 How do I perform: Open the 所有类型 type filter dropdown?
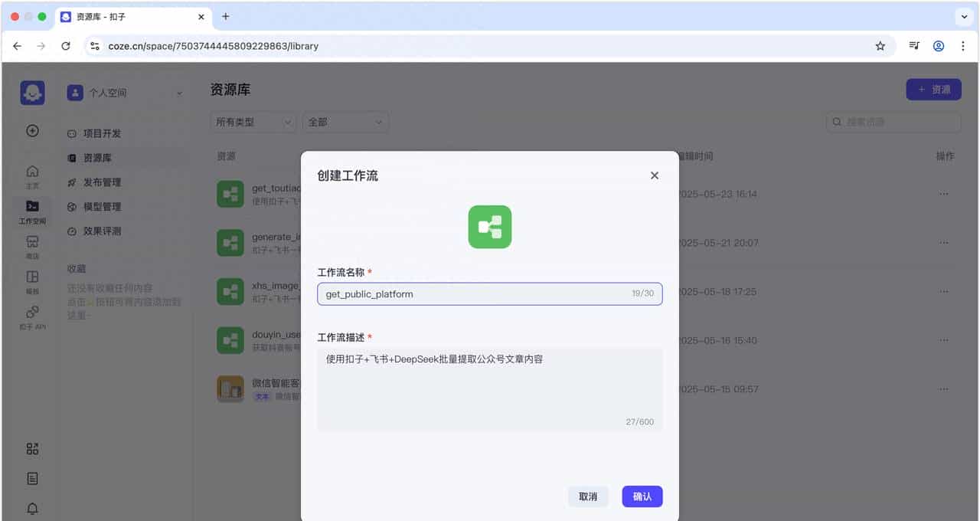coord(253,122)
